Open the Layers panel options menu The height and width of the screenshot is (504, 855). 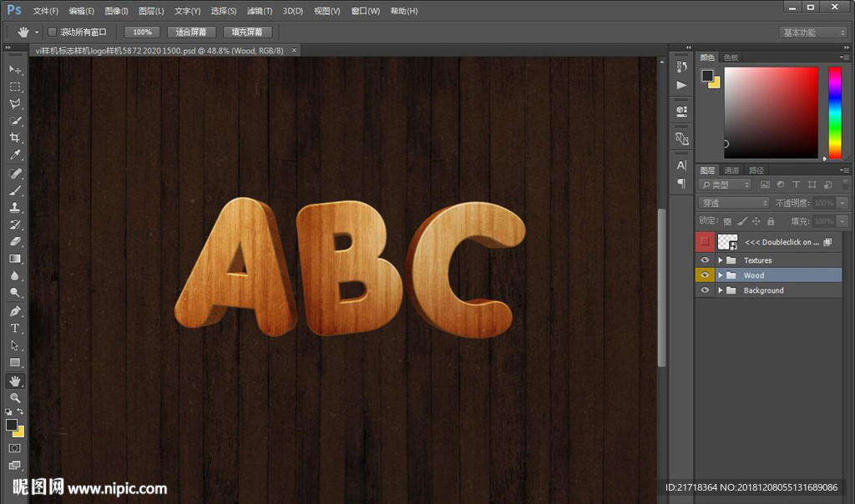(x=845, y=170)
